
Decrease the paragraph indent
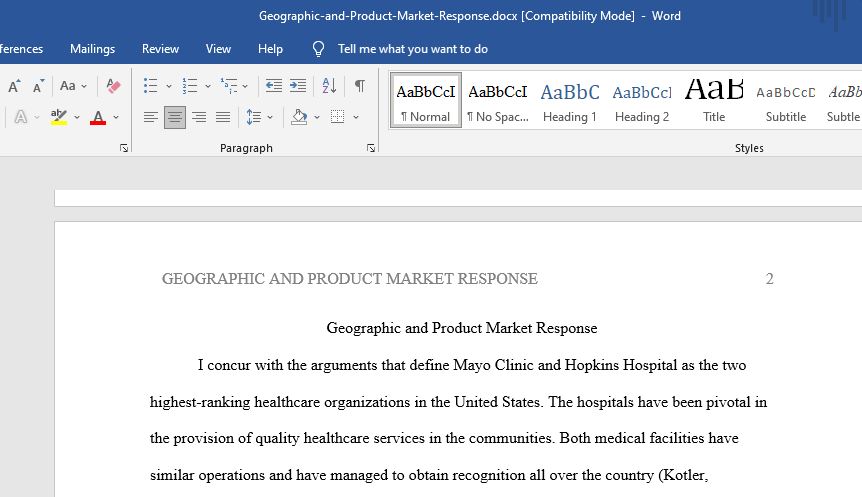point(273,86)
